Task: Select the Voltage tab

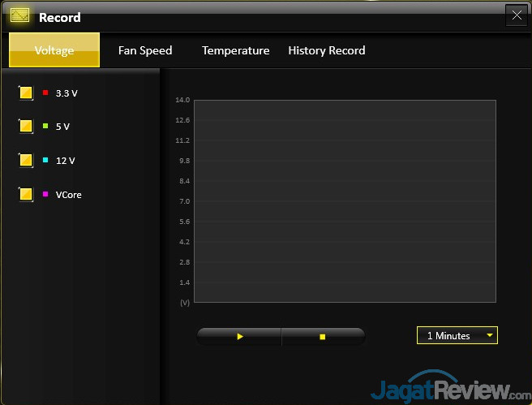Action: pyautogui.click(x=54, y=50)
